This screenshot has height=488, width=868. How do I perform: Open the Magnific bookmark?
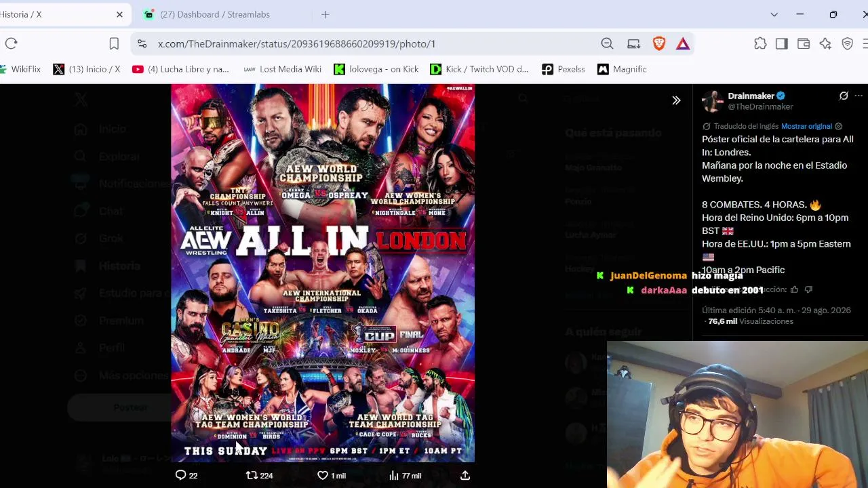coord(622,69)
